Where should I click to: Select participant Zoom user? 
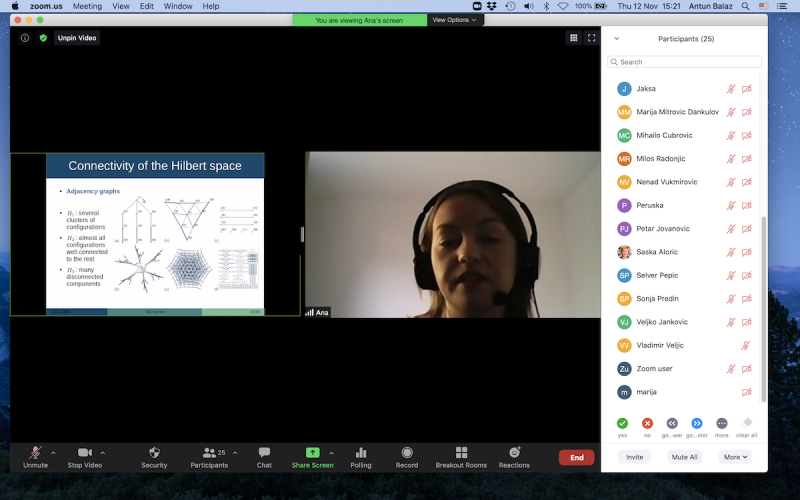click(x=684, y=368)
